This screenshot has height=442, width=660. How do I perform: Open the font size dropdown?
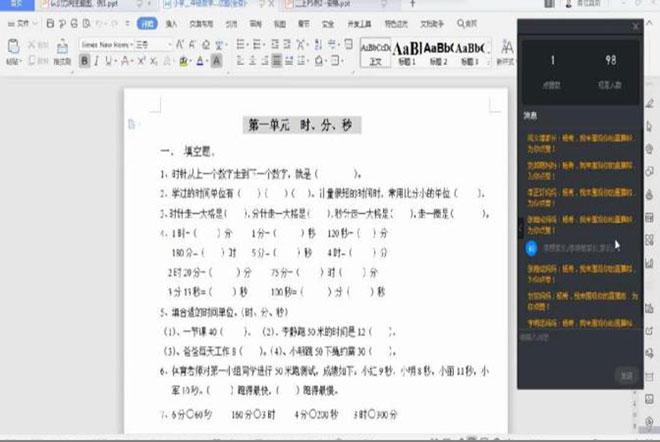(x=169, y=44)
